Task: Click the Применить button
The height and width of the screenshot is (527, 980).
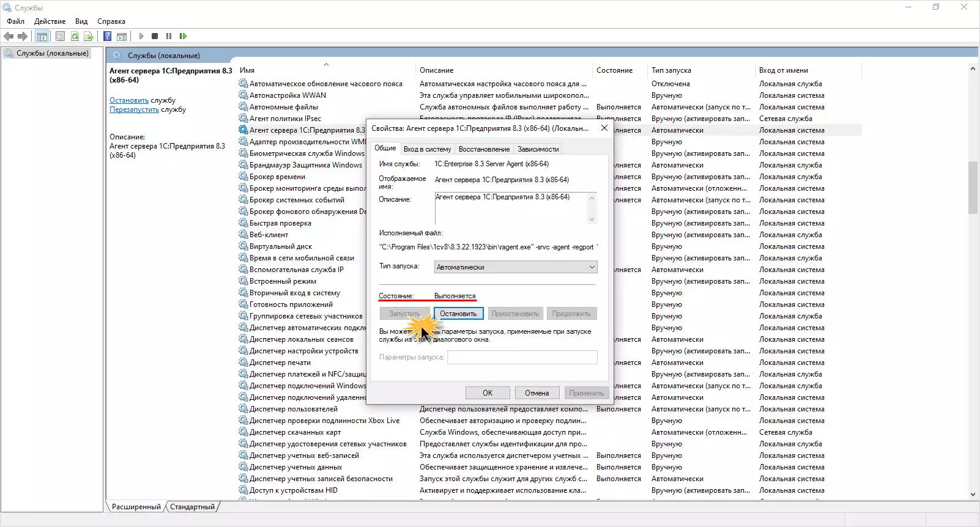Action: [587, 393]
